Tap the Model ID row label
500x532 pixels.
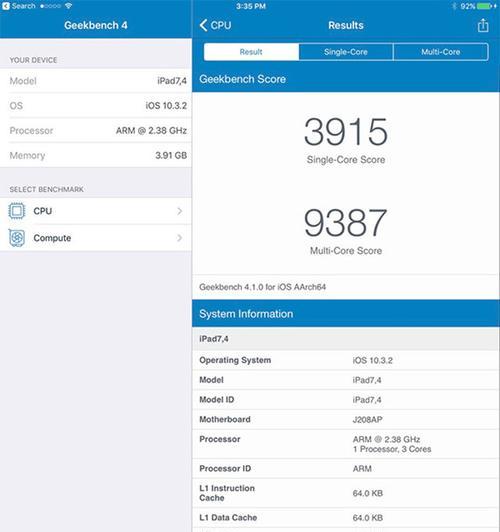(216, 400)
